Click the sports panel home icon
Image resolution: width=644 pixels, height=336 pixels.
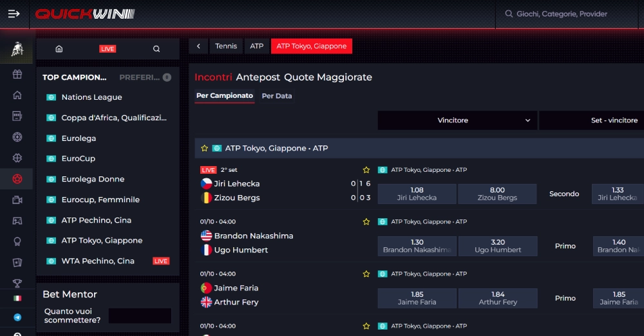pos(59,49)
